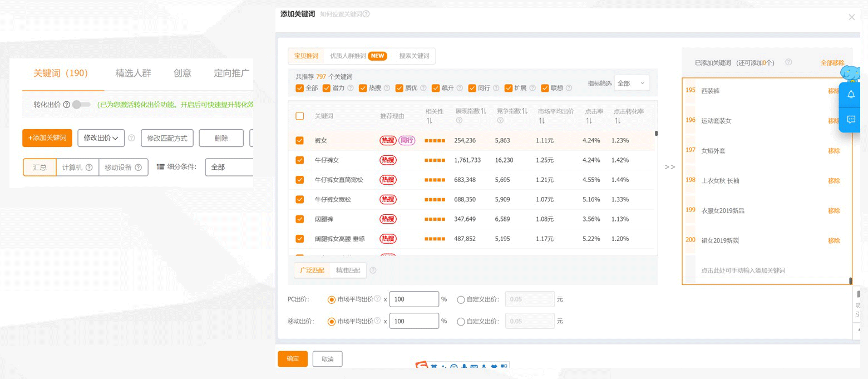Click help icon under 展现指数 header

[x=459, y=120]
